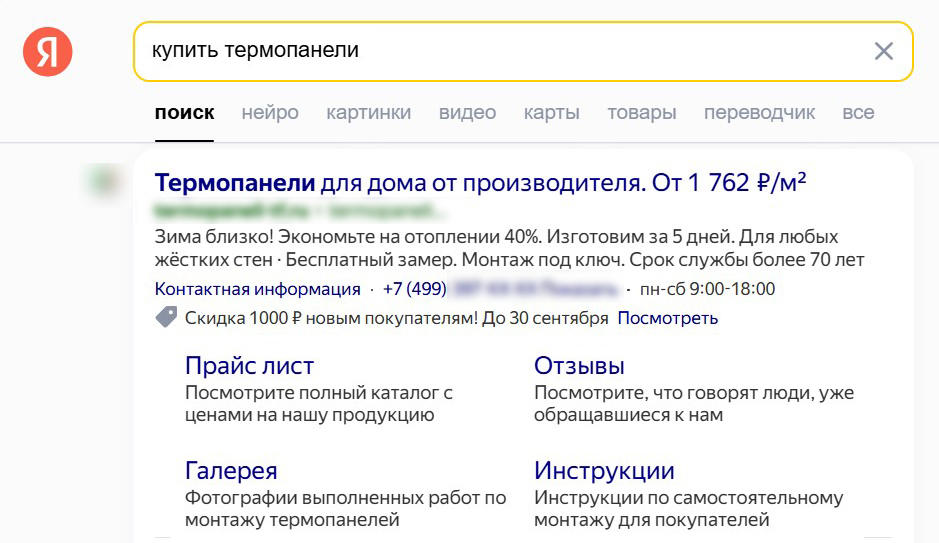The width and height of the screenshot is (939, 543).
Task: Go to the 'видео' tab
Action: (x=467, y=113)
